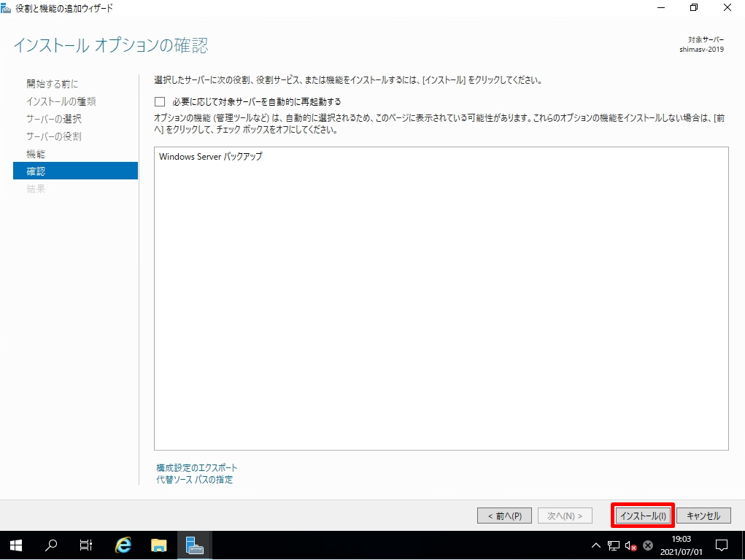
Task: Open the Windows Start menu
Action: pos(15,545)
